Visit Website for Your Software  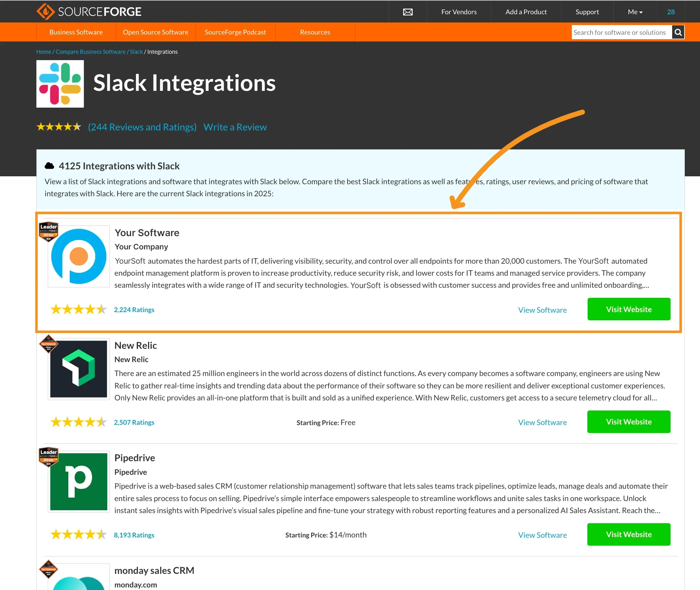click(629, 309)
